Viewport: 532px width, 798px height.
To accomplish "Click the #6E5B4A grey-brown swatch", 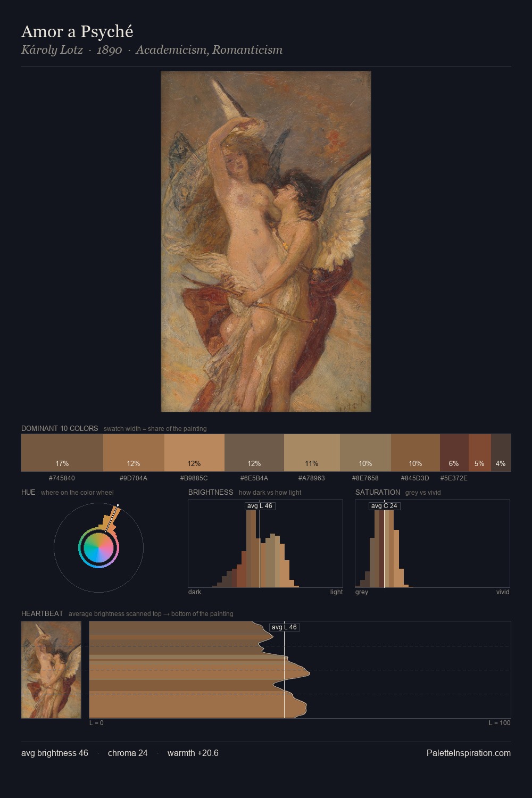I will coord(254,452).
